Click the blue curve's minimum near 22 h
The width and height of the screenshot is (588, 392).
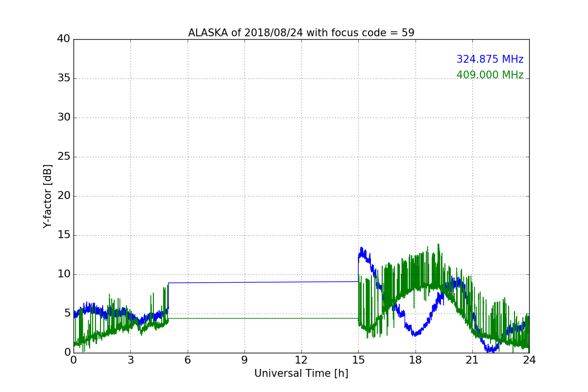(491, 350)
